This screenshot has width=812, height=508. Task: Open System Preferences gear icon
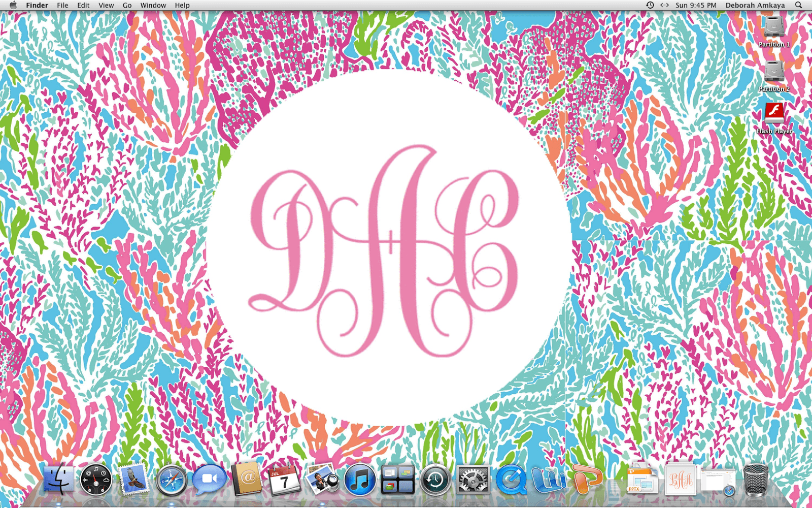[473, 480]
